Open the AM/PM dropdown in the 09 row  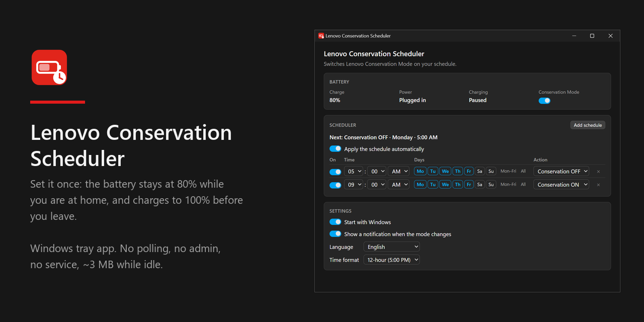[x=398, y=185]
